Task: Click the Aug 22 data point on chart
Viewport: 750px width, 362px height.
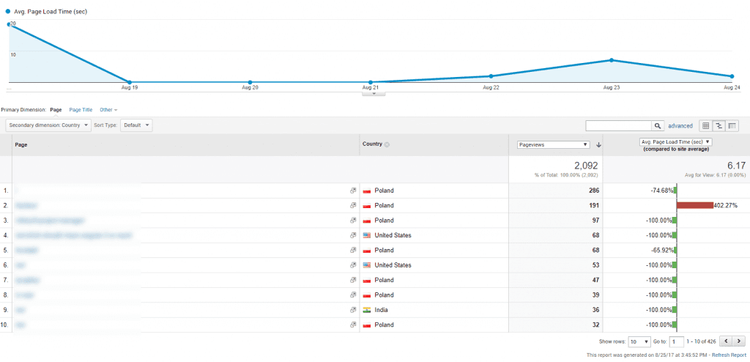Action: [491, 76]
